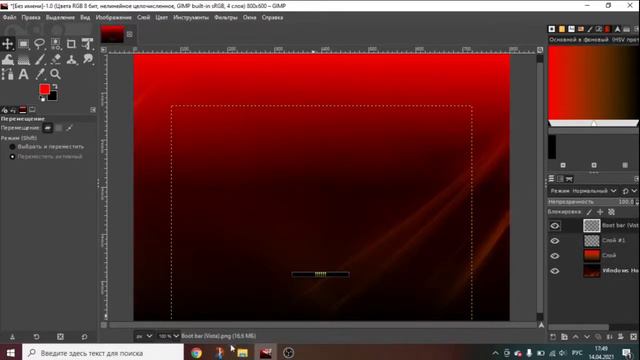This screenshot has width=640, height=360.
Task: Open the Выделение menu
Action: (60, 18)
